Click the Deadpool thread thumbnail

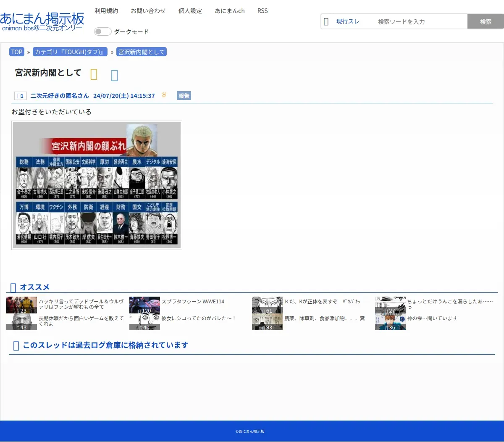coord(21,305)
